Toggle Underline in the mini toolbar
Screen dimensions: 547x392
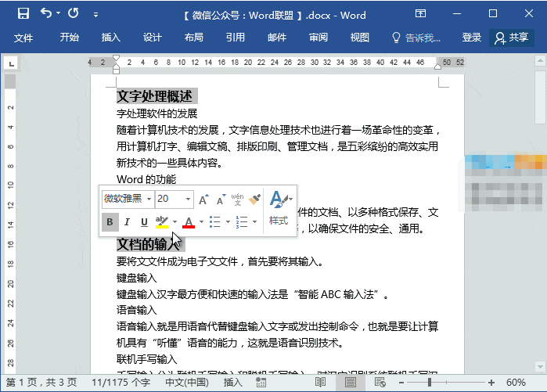click(144, 221)
